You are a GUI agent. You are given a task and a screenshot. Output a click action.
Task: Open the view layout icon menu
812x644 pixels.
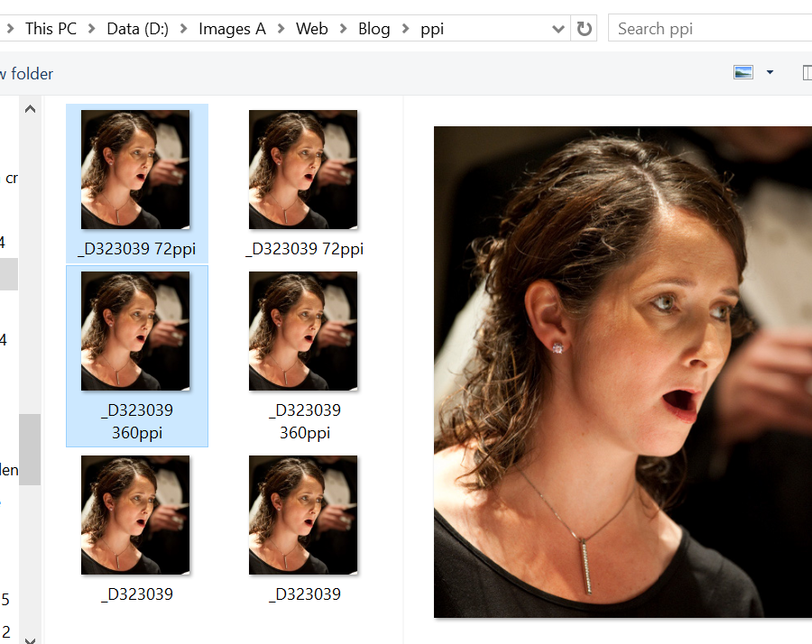(x=743, y=72)
